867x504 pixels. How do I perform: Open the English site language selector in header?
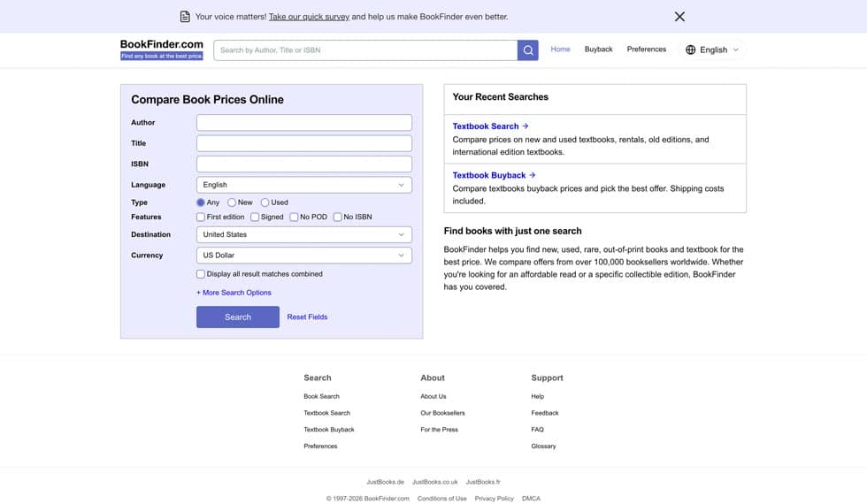click(x=712, y=50)
